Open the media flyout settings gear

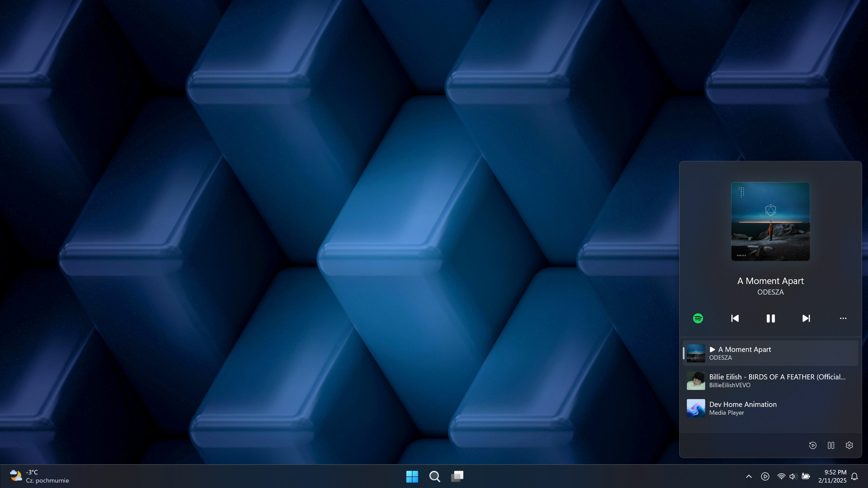pyautogui.click(x=849, y=445)
